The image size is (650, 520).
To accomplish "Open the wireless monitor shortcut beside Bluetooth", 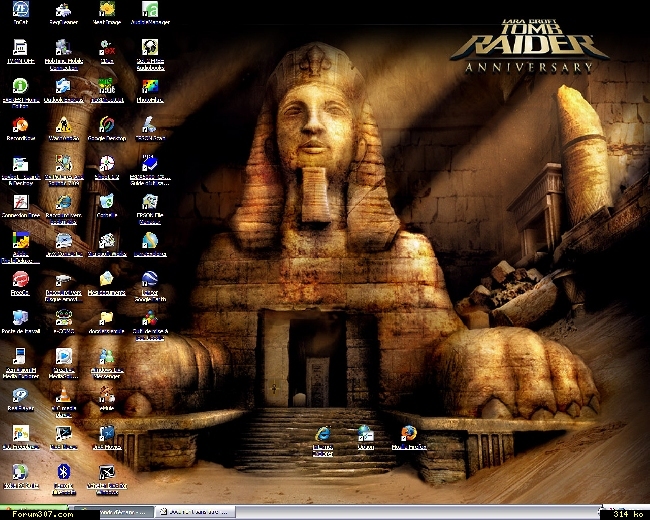I will (107, 480).
